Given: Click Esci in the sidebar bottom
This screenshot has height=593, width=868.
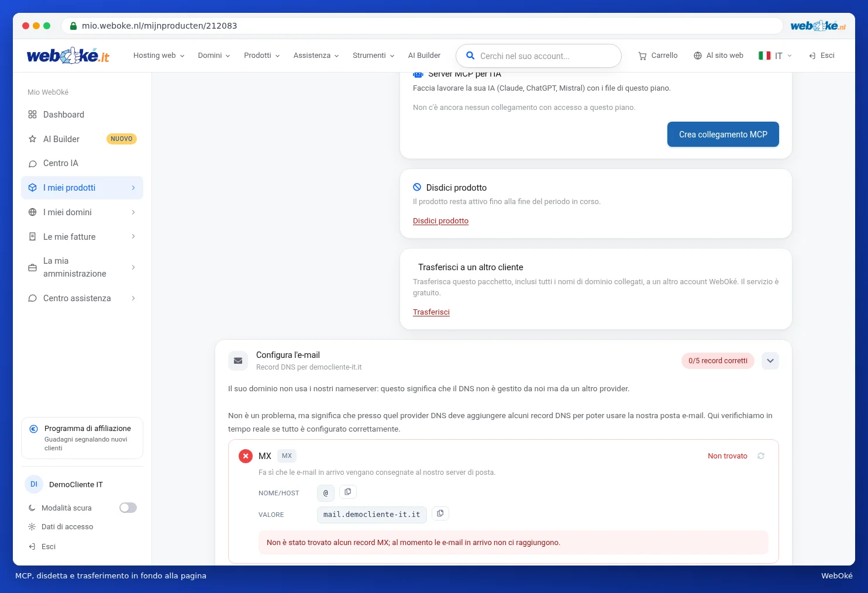Looking at the screenshot, I should pyautogui.click(x=42, y=547).
